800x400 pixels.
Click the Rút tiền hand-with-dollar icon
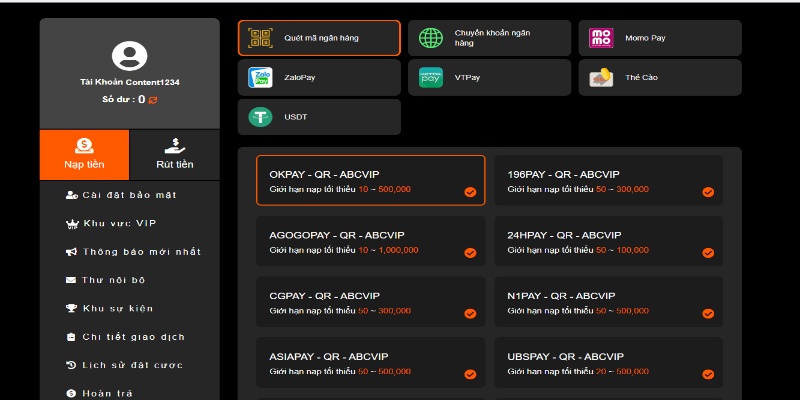point(174,146)
